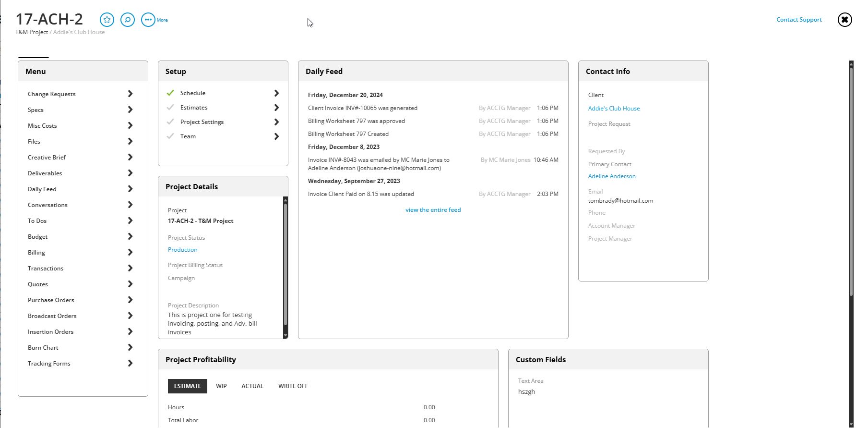868x428 pixels.
Task: Toggle the Estimates setup checkmark
Action: (x=170, y=107)
